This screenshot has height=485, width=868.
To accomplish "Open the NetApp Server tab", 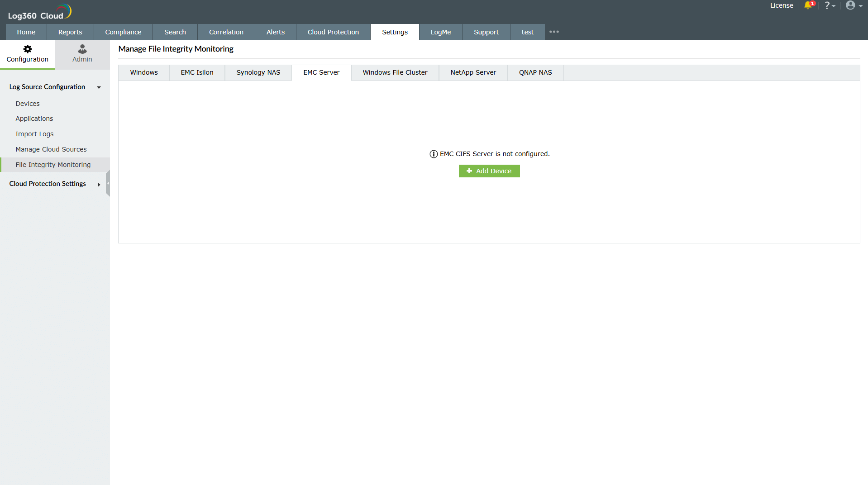I will (x=472, y=72).
